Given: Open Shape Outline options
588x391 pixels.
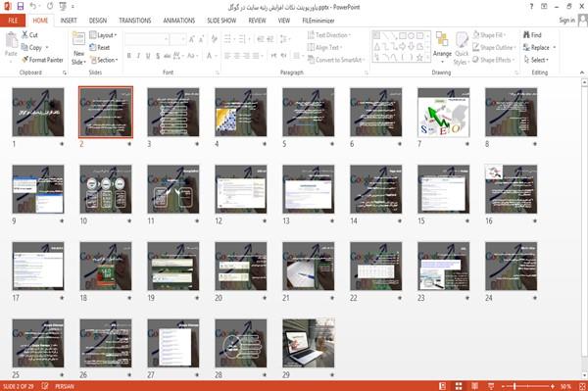Looking at the screenshot, I should click(494, 47).
